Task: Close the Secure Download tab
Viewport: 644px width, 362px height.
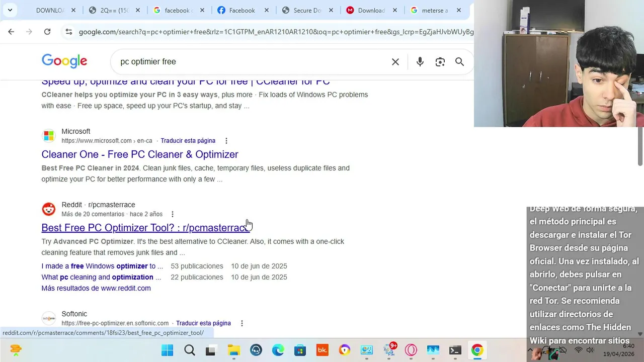Action: tap(331, 10)
